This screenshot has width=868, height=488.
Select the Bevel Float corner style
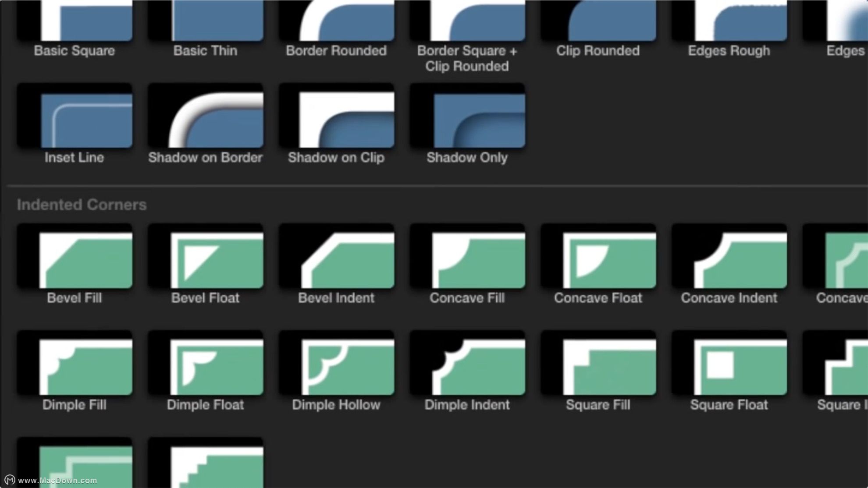point(205,258)
